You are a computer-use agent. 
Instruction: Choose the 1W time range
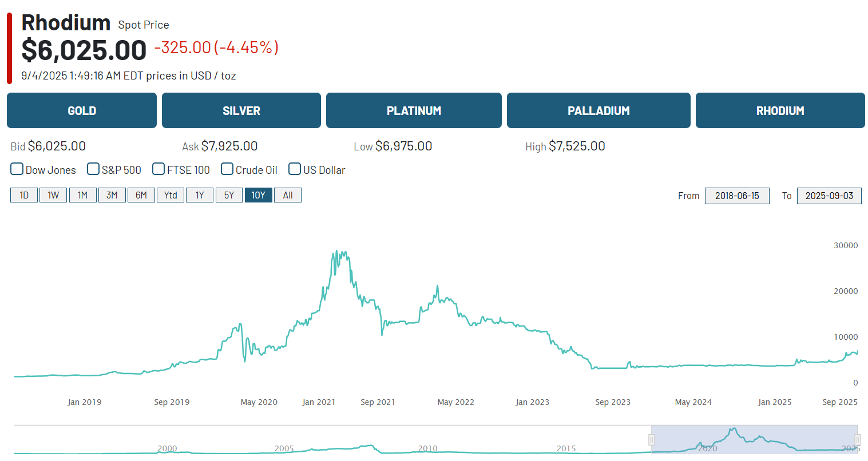click(53, 195)
